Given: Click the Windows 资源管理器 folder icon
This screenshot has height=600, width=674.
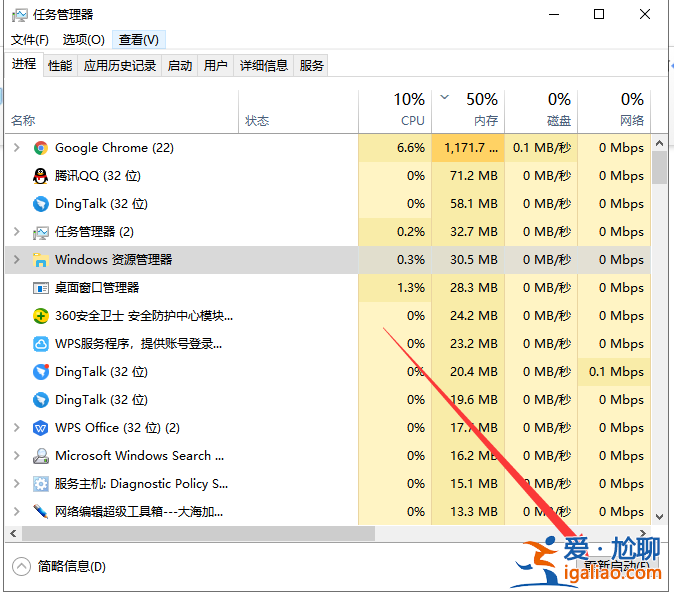Looking at the screenshot, I should coord(41,260).
